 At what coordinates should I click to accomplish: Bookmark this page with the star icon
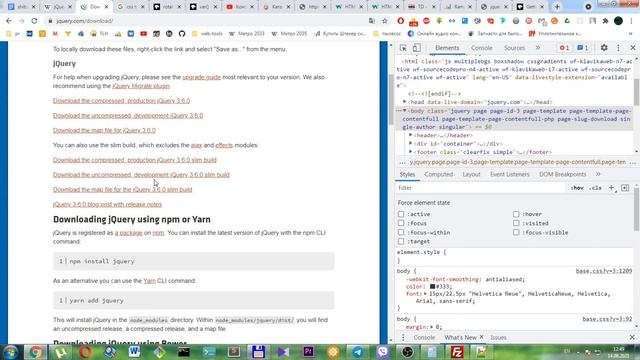[x=384, y=20]
